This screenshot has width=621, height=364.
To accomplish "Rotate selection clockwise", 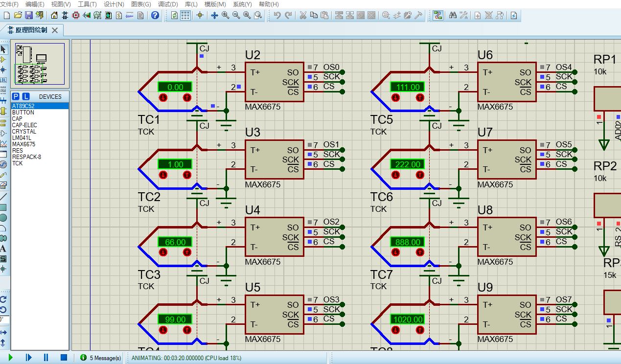I will tap(3, 299).
